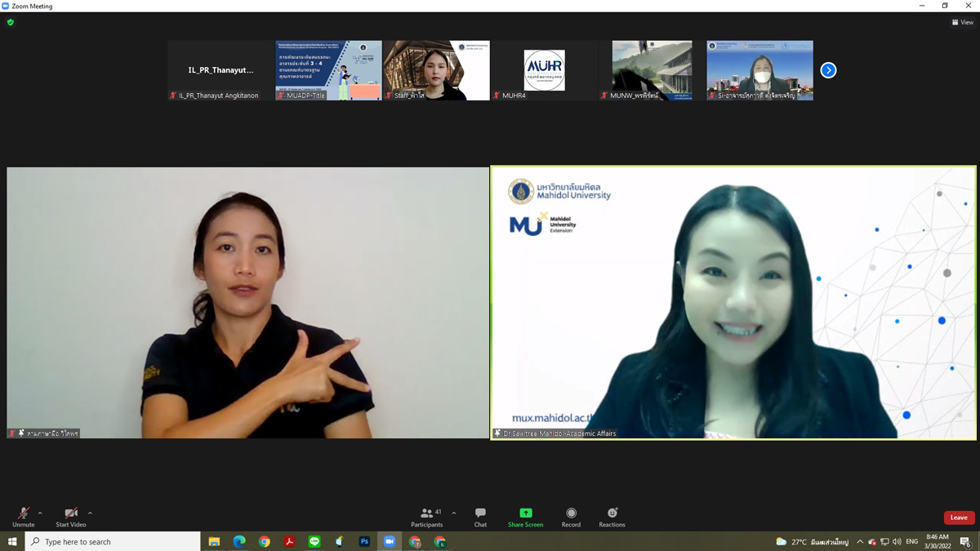Open Photoshop from the taskbar
The image size is (980, 551).
click(364, 541)
